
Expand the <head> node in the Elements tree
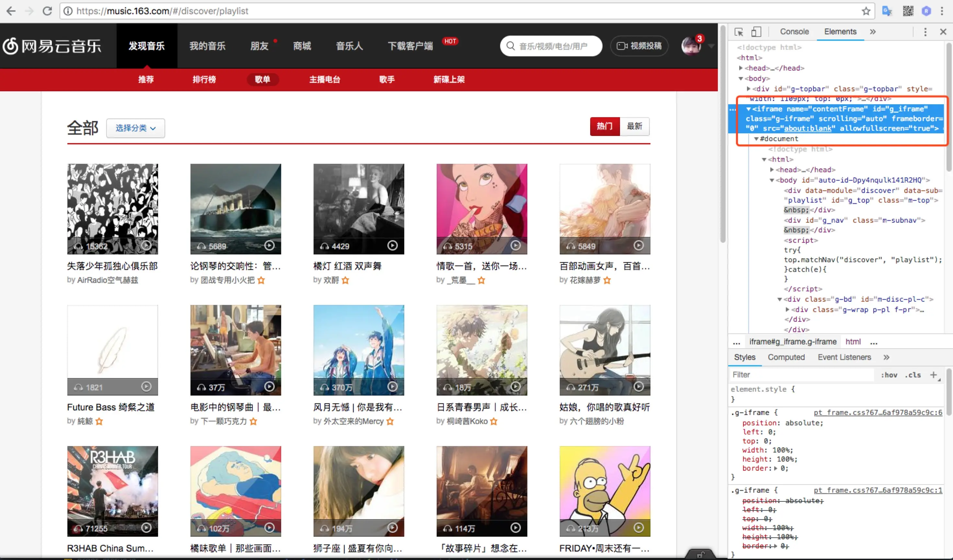pos(741,68)
